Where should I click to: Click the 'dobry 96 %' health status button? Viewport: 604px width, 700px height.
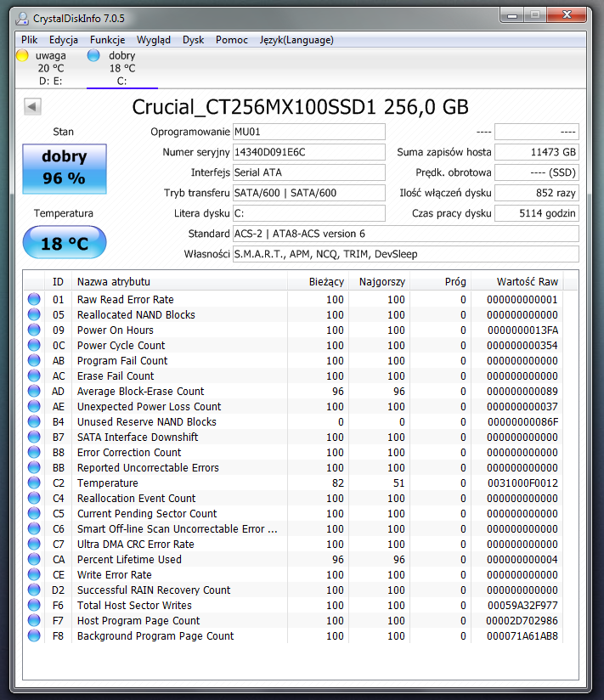65,169
